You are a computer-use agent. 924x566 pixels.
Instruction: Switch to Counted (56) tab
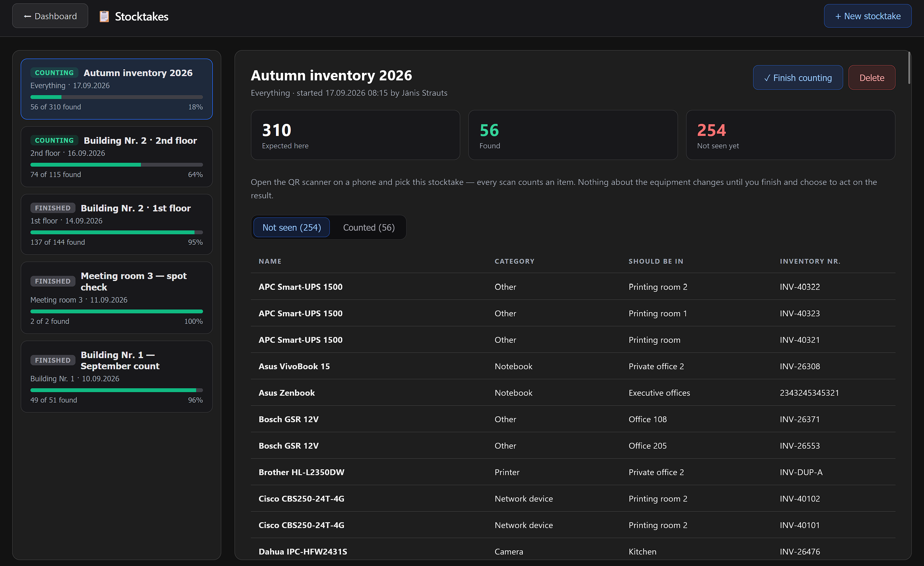tap(368, 227)
